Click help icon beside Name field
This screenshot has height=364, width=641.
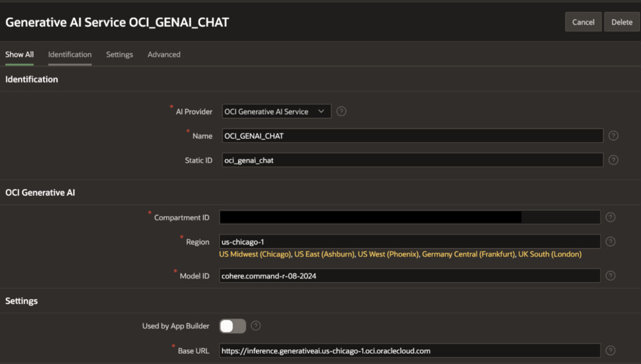[x=613, y=136]
